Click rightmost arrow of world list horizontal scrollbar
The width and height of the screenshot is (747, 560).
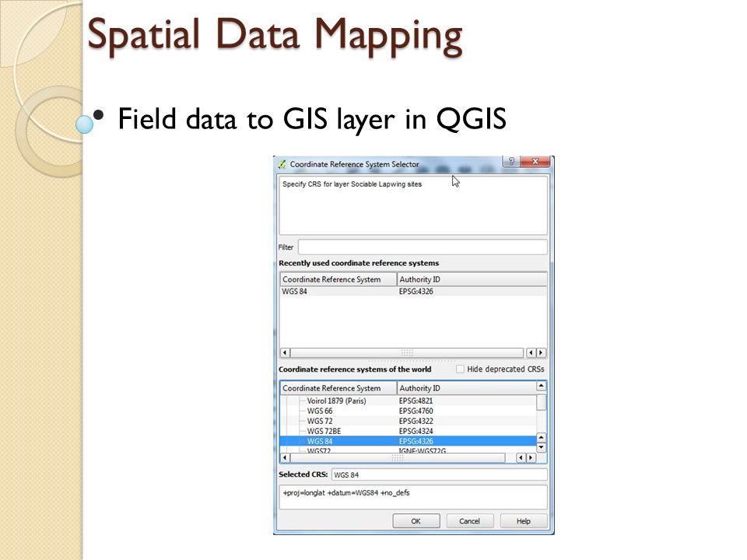point(531,457)
